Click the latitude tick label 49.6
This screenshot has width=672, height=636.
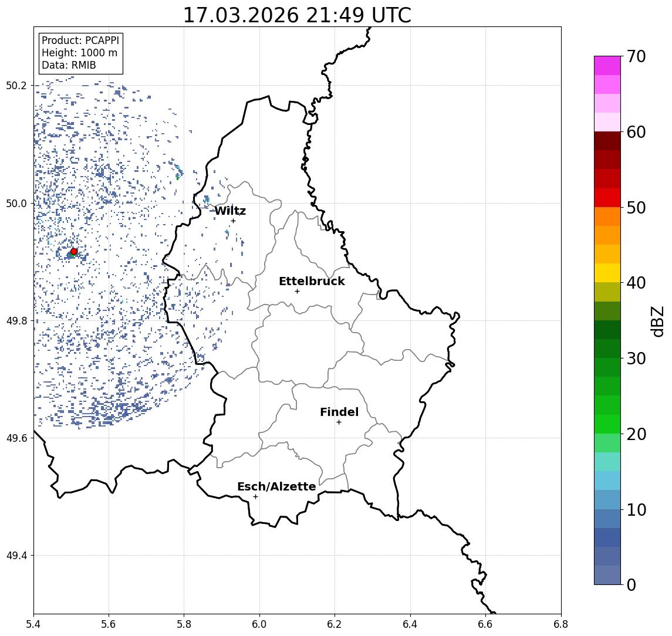[16, 438]
